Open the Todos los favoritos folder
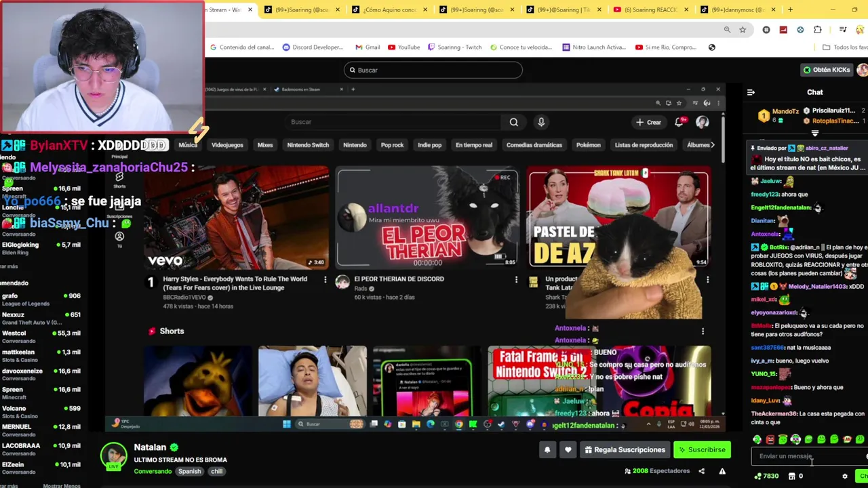 845,47
